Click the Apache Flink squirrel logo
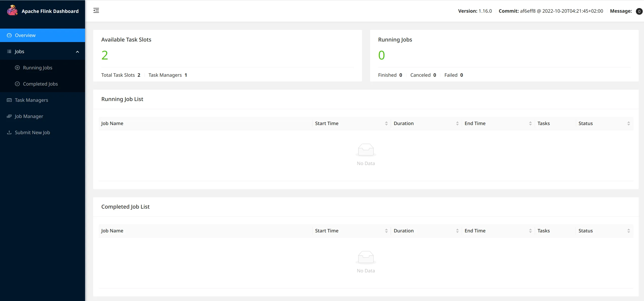Viewport: 644px width, 301px height. click(12, 11)
